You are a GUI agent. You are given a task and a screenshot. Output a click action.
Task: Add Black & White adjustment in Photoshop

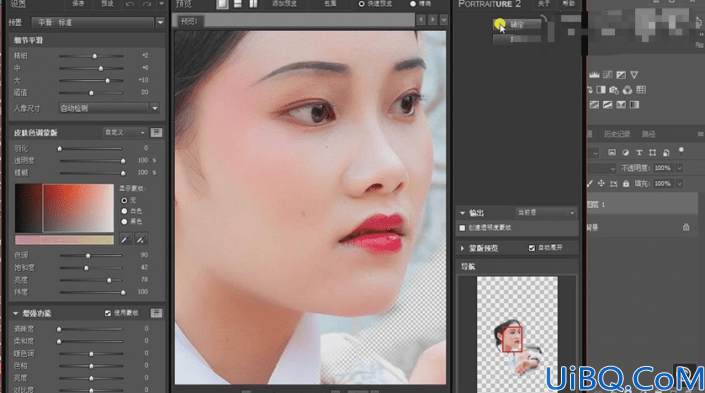click(601, 90)
